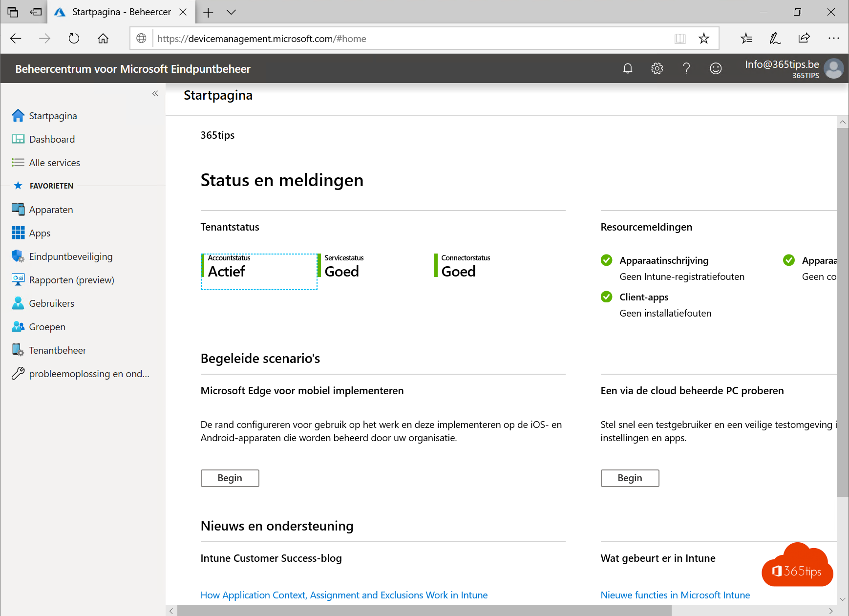The width and height of the screenshot is (849, 616).
Task: Open How Application Context blog link
Action: coord(344,595)
